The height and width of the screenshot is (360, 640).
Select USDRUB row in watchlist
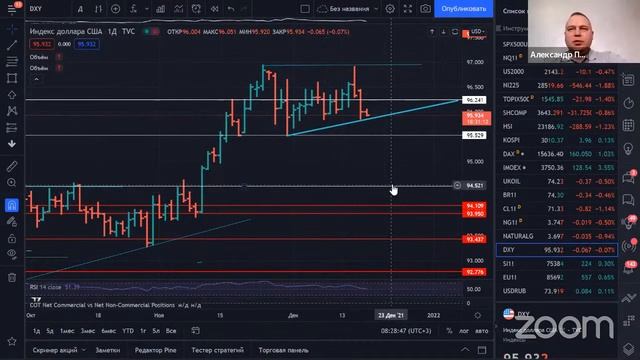click(557, 291)
